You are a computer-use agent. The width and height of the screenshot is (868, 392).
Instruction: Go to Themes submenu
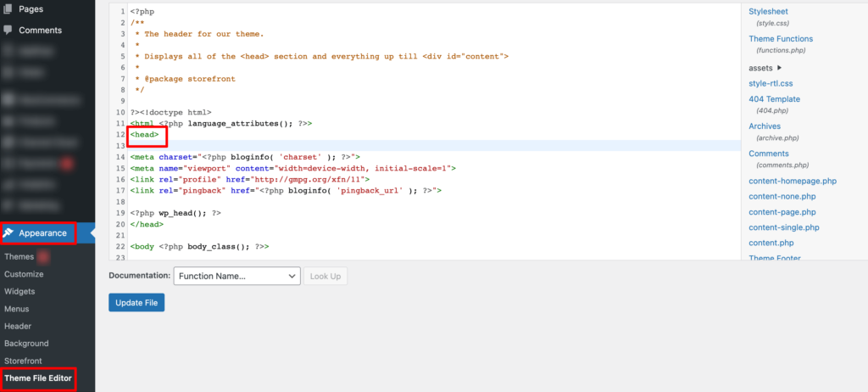tap(19, 257)
